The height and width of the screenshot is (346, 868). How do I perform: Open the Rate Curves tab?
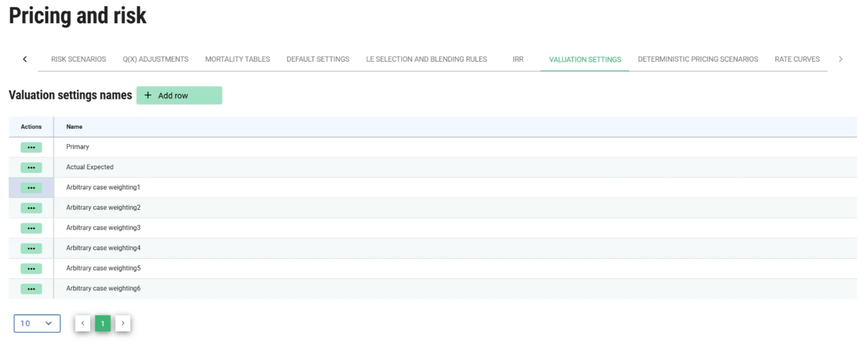point(797,59)
